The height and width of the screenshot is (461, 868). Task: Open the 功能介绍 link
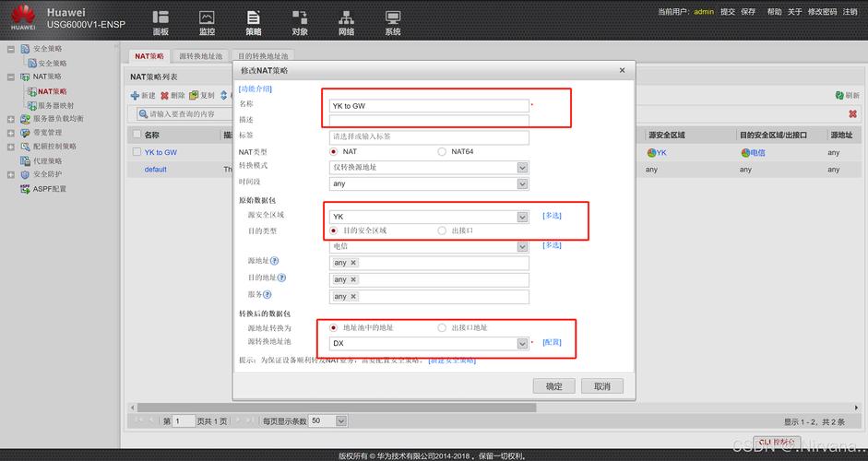[x=256, y=89]
